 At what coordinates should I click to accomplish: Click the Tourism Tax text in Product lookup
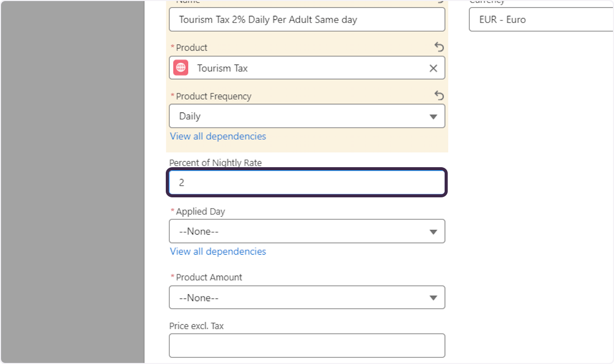click(x=223, y=68)
